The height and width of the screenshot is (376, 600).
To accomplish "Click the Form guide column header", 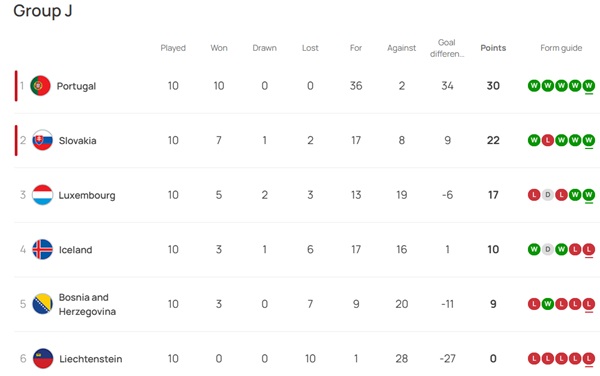I will (x=561, y=48).
